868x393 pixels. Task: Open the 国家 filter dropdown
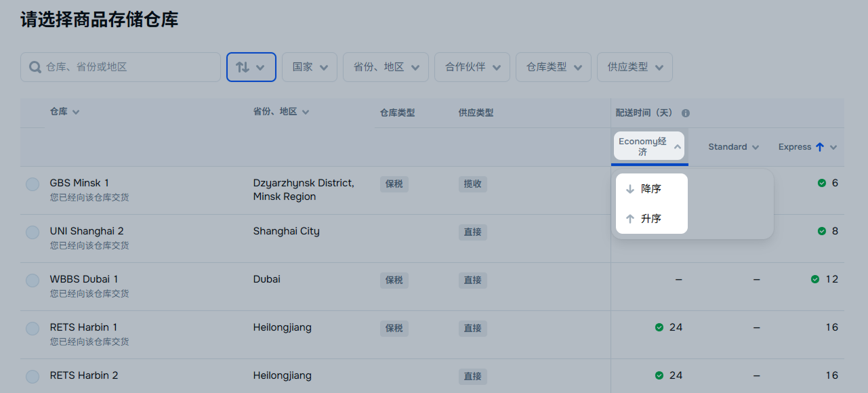(310, 67)
